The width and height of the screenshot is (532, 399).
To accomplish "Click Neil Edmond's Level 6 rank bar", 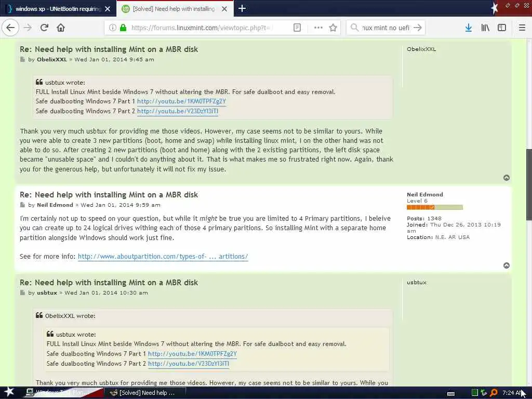I will click(x=435, y=207).
